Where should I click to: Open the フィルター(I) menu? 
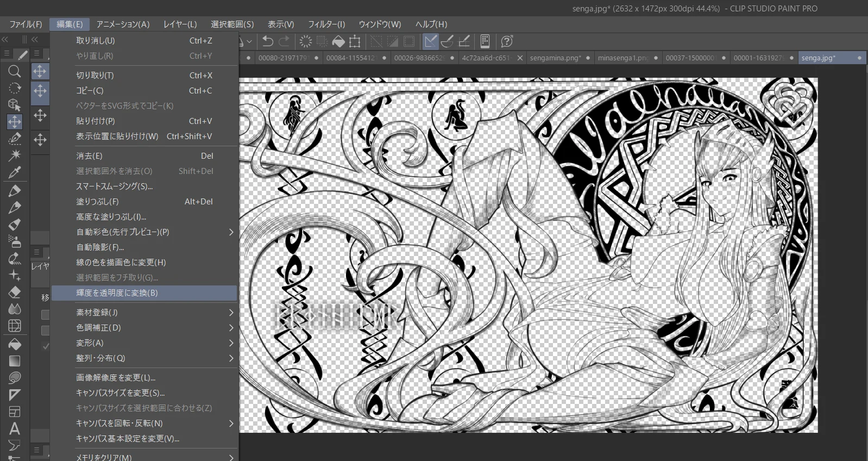click(x=326, y=24)
